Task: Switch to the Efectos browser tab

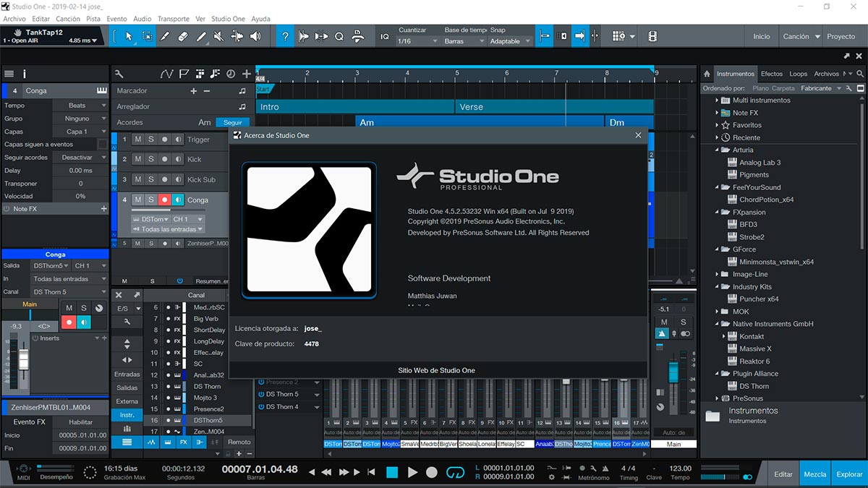Action: point(771,74)
